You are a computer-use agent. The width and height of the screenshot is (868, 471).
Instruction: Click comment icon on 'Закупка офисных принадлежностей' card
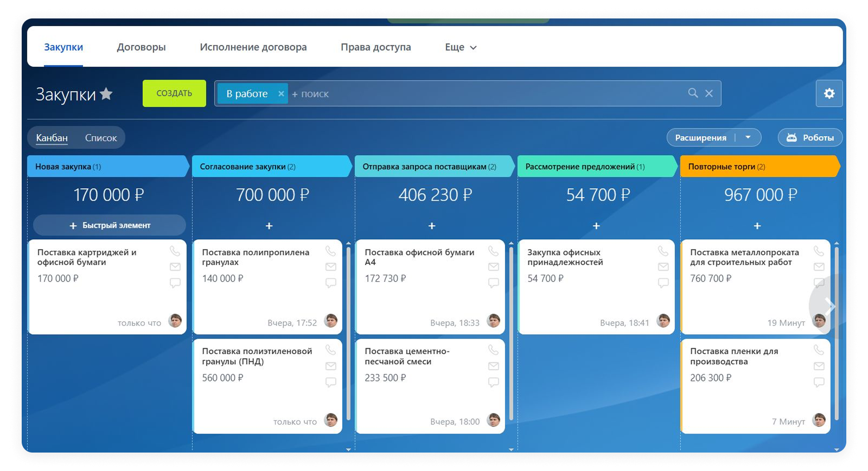pyautogui.click(x=663, y=283)
